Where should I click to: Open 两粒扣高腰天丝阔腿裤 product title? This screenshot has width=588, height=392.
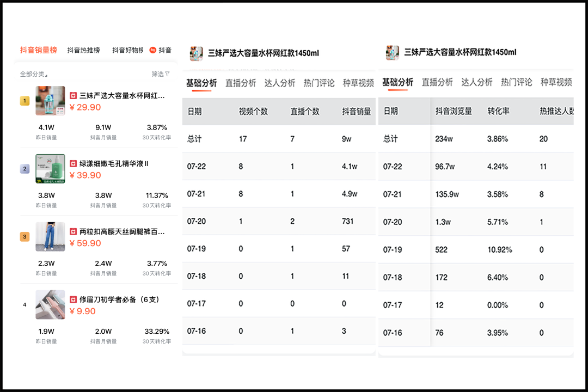(122, 232)
